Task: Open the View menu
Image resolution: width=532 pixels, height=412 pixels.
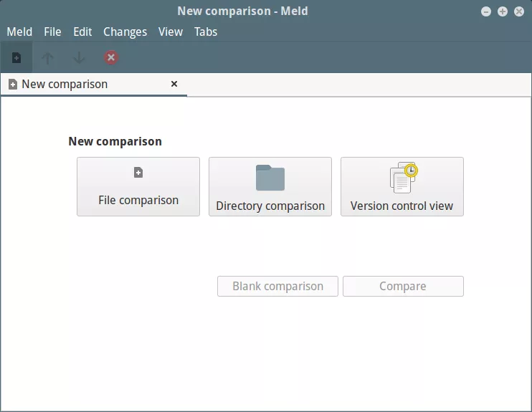Action: tap(171, 32)
